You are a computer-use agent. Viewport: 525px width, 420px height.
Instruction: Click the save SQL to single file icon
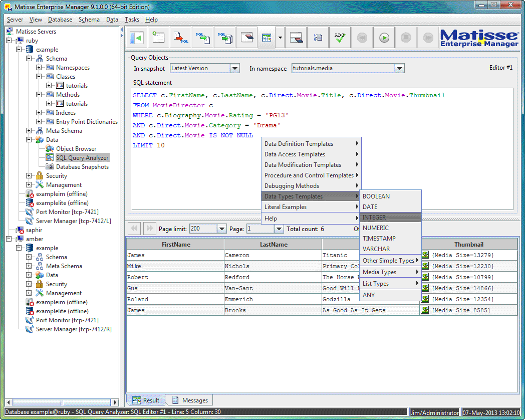coord(202,38)
